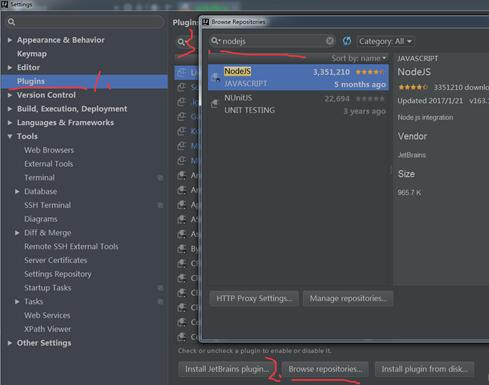Click the NUnitJS plugin icon
Screen dimensions: 489x385
[x=215, y=104]
